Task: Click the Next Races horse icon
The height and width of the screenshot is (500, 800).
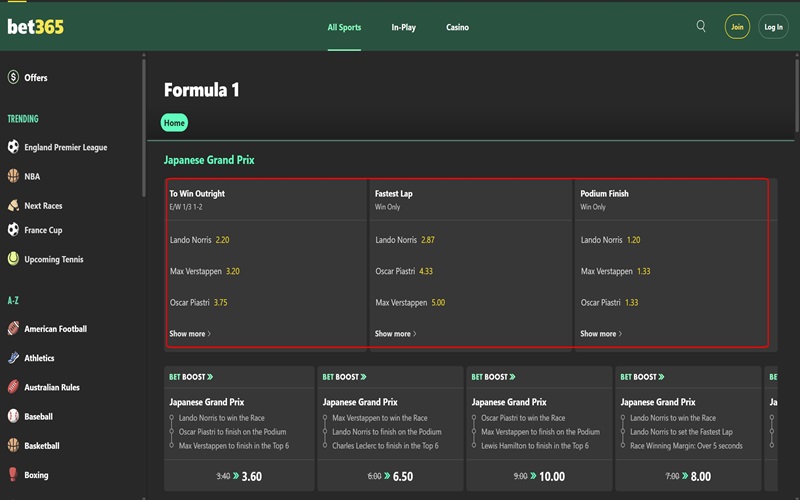Action: coord(13,205)
